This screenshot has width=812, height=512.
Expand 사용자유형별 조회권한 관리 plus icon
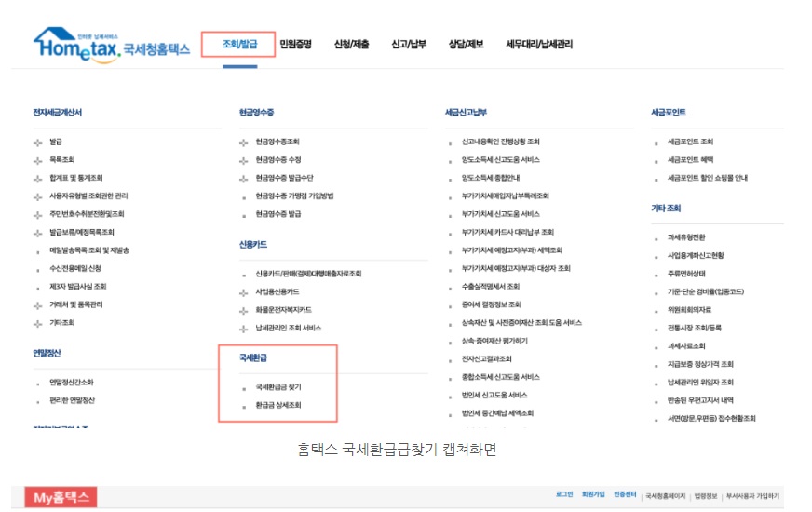tap(38, 196)
